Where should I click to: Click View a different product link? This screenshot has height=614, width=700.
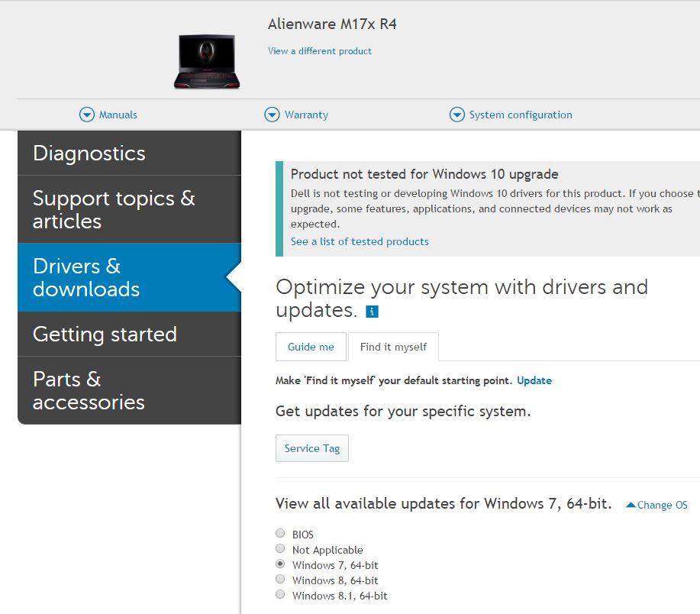(x=320, y=51)
